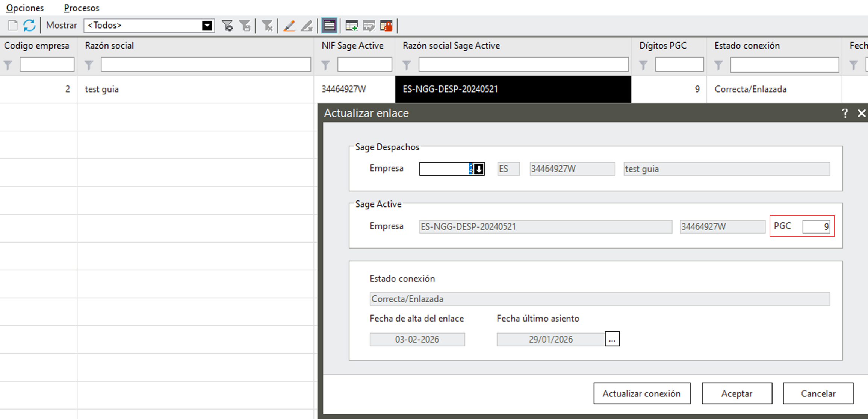
Task: Click the help question mark in dialog
Action: pyautogui.click(x=845, y=113)
